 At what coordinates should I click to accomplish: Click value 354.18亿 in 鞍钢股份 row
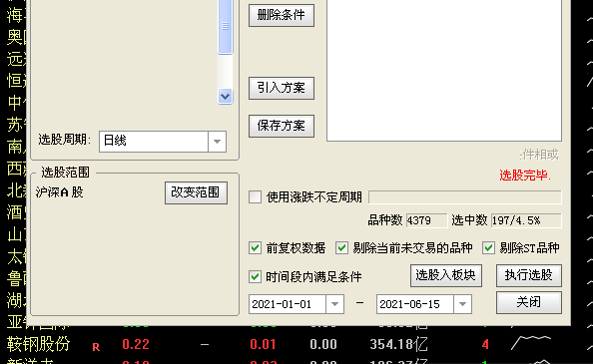pos(398,344)
